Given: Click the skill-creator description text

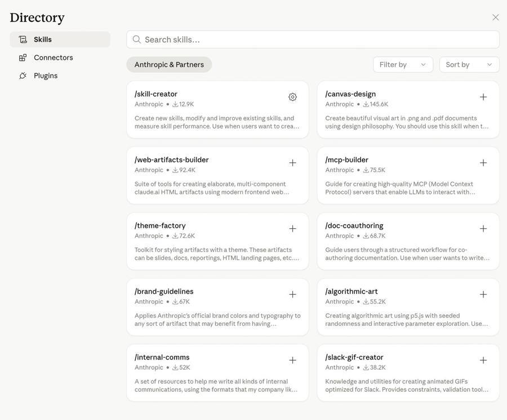Looking at the screenshot, I should pos(217,122).
